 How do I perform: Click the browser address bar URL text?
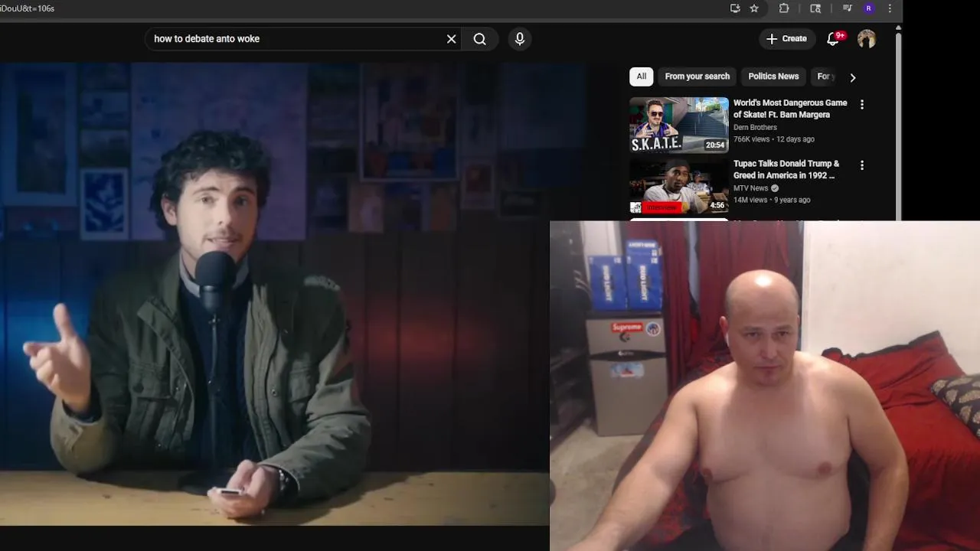coord(28,8)
